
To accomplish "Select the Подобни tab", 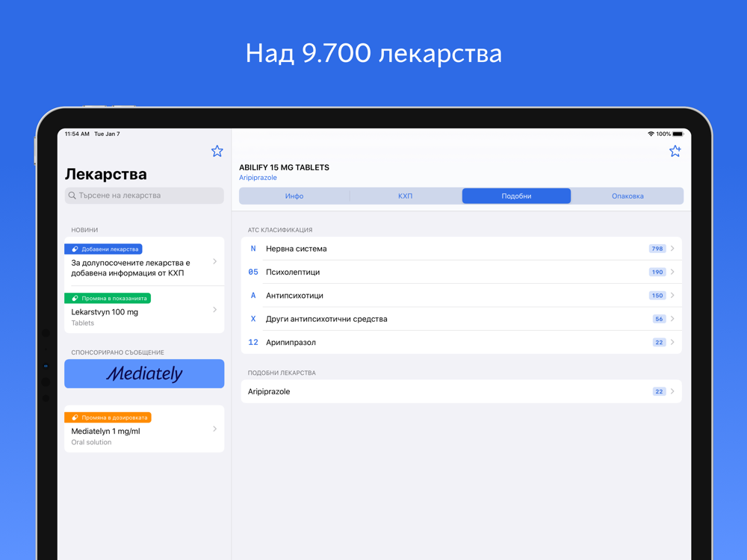I will 516,196.
